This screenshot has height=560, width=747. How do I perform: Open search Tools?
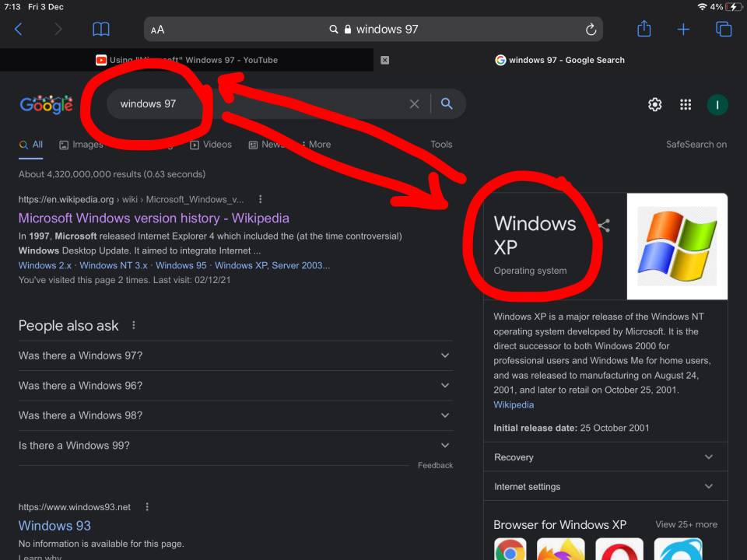tap(441, 145)
